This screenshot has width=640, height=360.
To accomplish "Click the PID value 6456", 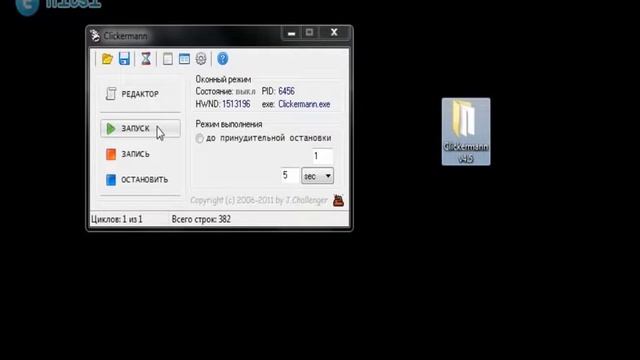I will [286, 91].
